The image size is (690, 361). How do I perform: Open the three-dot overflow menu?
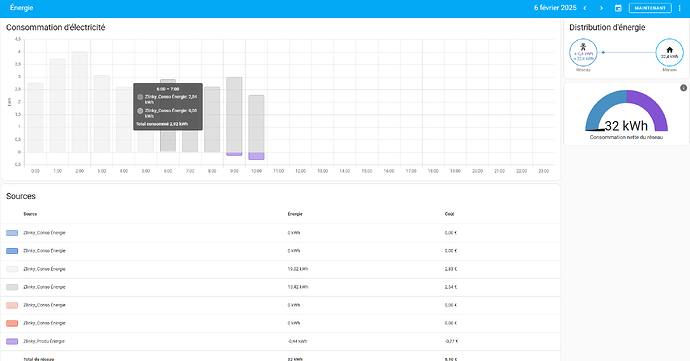pos(679,8)
